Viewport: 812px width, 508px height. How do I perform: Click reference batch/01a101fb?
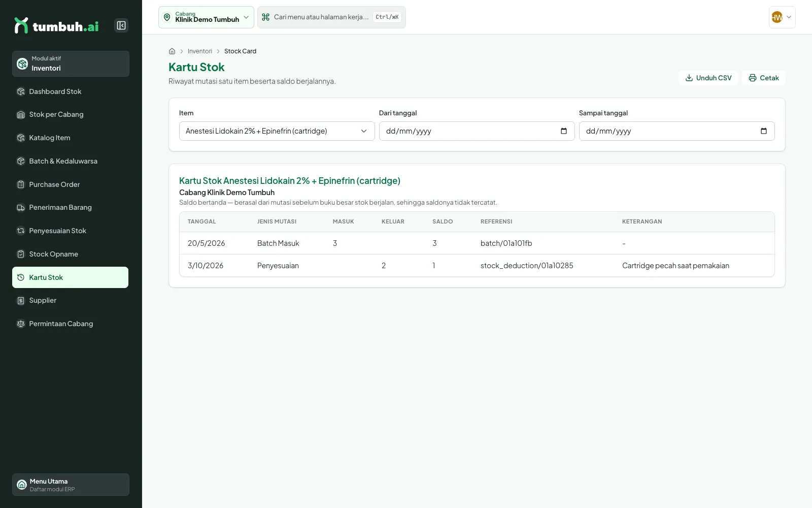click(x=506, y=243)
